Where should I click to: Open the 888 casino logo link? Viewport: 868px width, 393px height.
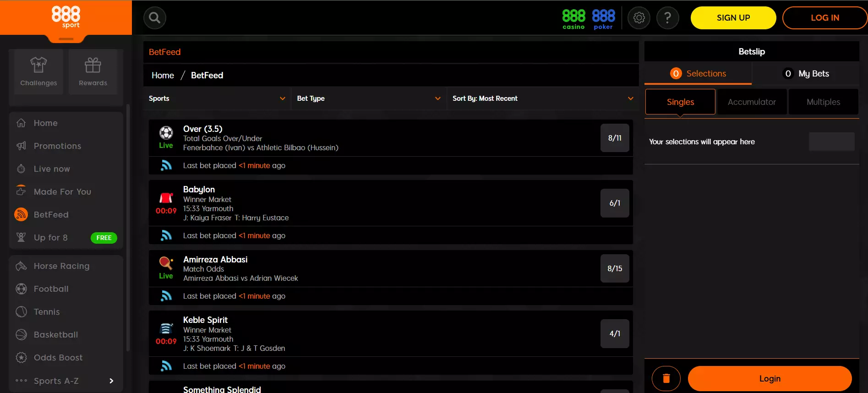[573, 19]
